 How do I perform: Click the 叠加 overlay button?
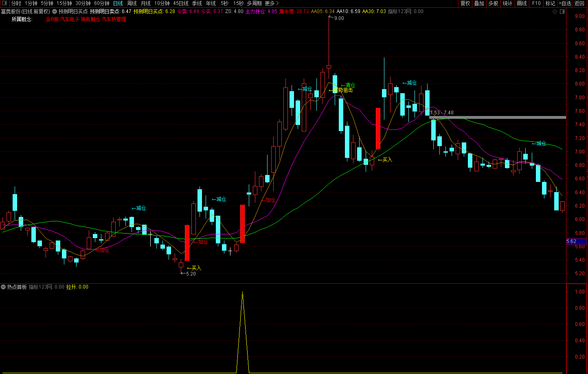coord(479,3)
